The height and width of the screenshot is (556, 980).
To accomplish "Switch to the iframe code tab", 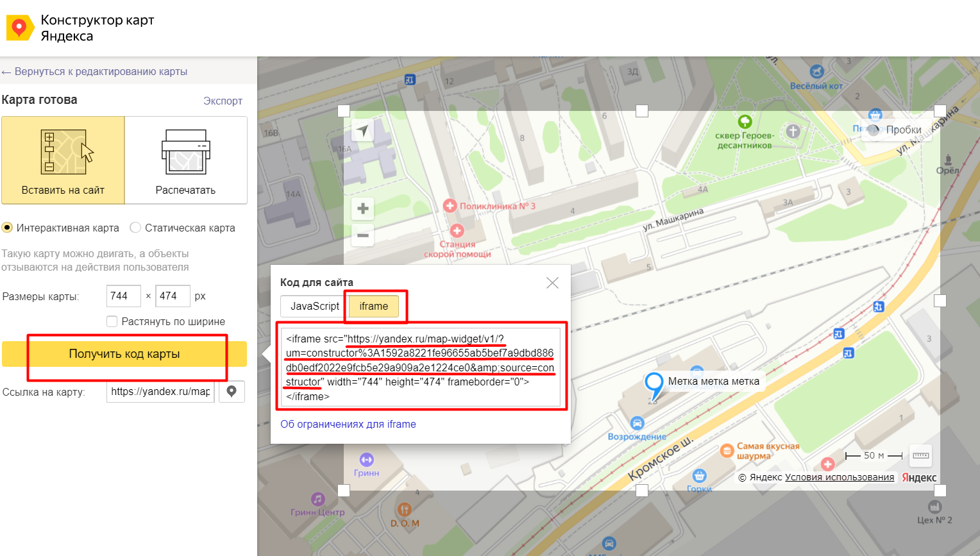I will 374,307.
